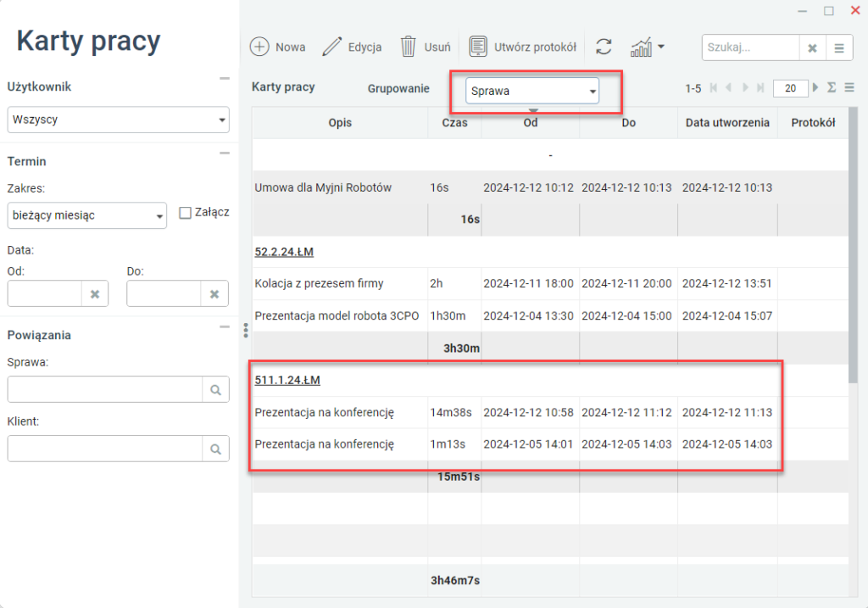Collapse the Powiązania section
This screenshot has height=608, width=868.
224,327
